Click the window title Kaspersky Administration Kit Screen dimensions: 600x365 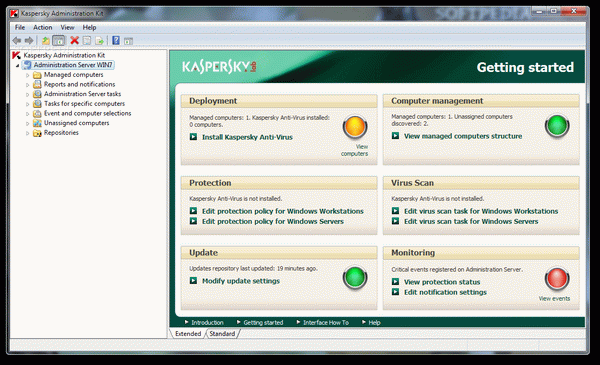coord(62,13)
